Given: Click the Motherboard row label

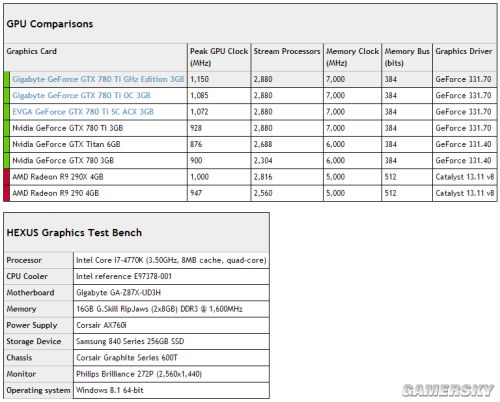Looking at the screenshot, I should click(x=30, y=293).
